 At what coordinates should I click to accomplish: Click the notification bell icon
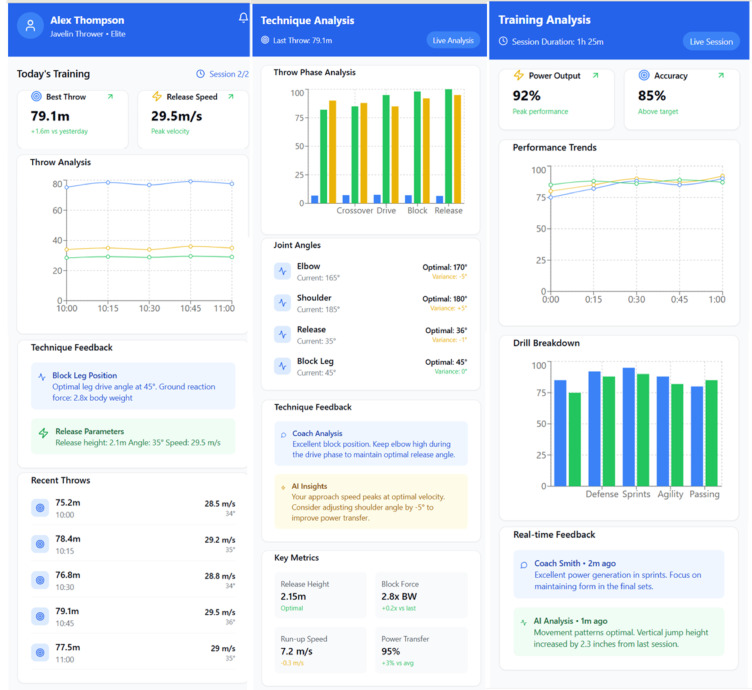[x=243, y=18]
